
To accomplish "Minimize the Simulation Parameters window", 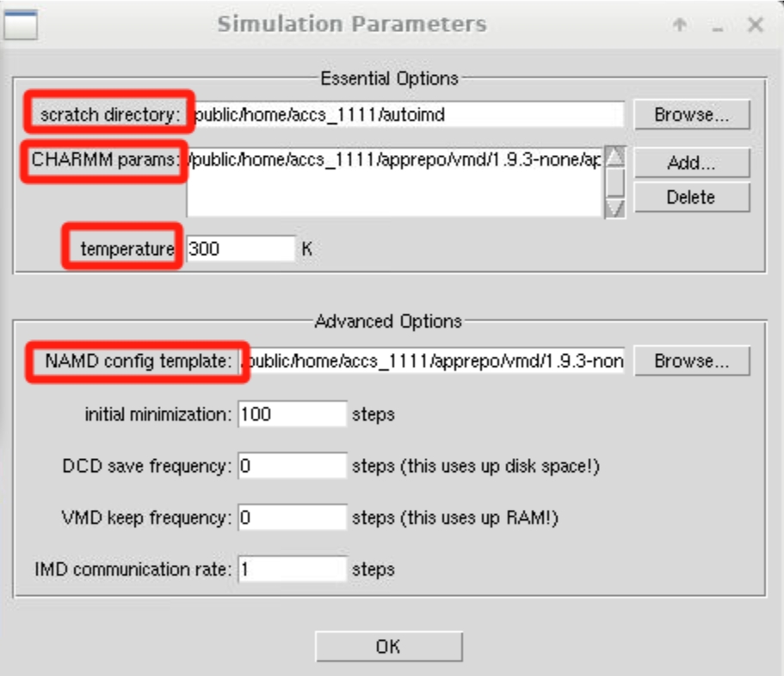I will point(717,25).
